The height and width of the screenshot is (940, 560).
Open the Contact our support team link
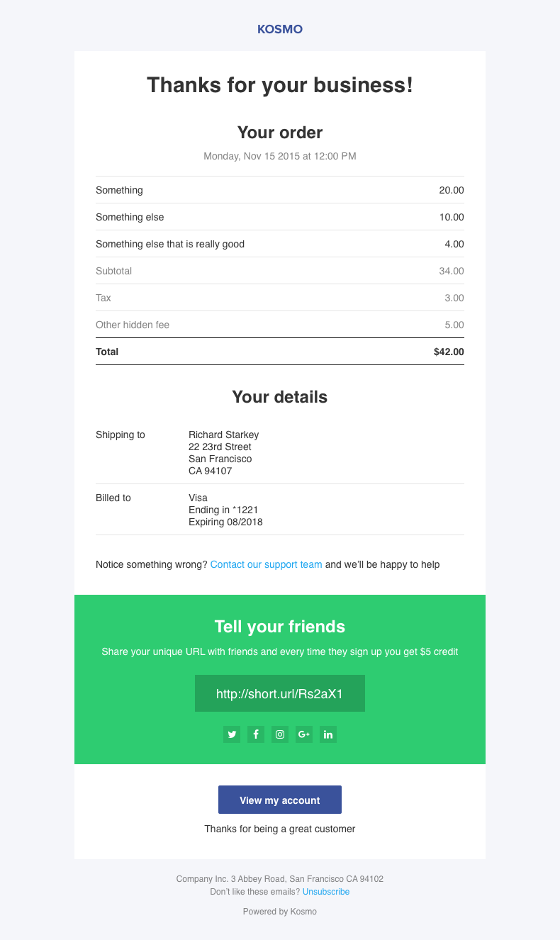[266, 565]
